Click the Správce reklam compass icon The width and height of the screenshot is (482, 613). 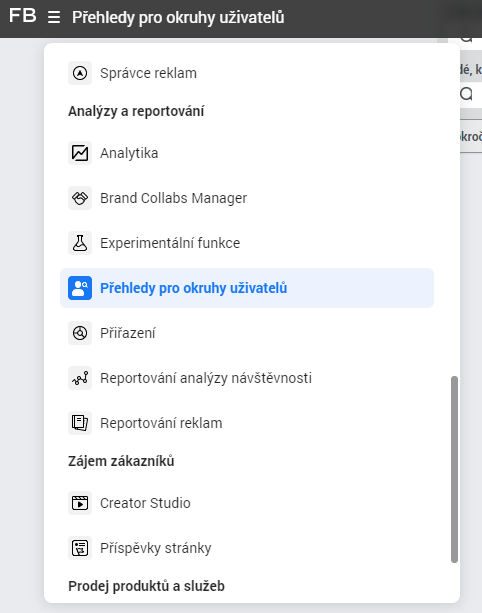click(x=80, y=73)
